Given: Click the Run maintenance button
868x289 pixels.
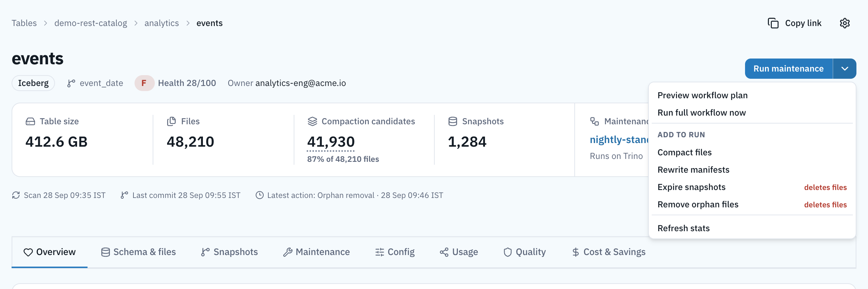Looking at the screenshot, I should click(788, 69).
